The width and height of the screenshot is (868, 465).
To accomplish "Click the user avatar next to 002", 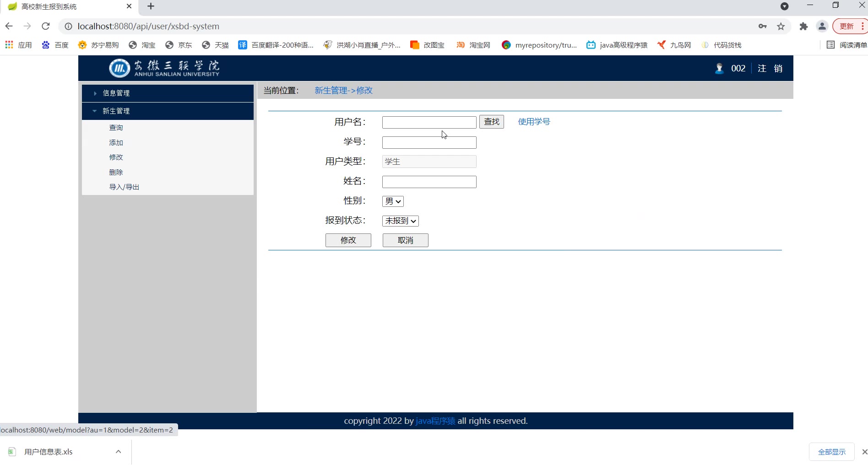I will tap(719, 69).
